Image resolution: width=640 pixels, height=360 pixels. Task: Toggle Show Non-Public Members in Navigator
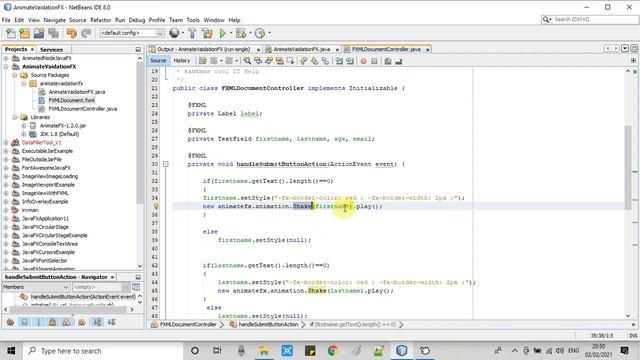[53, 322]
